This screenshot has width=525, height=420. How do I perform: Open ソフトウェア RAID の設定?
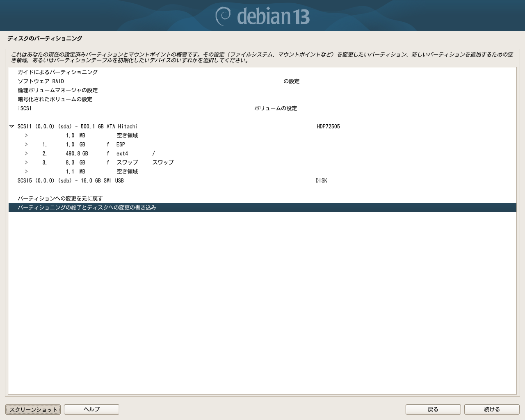(262, 81)
